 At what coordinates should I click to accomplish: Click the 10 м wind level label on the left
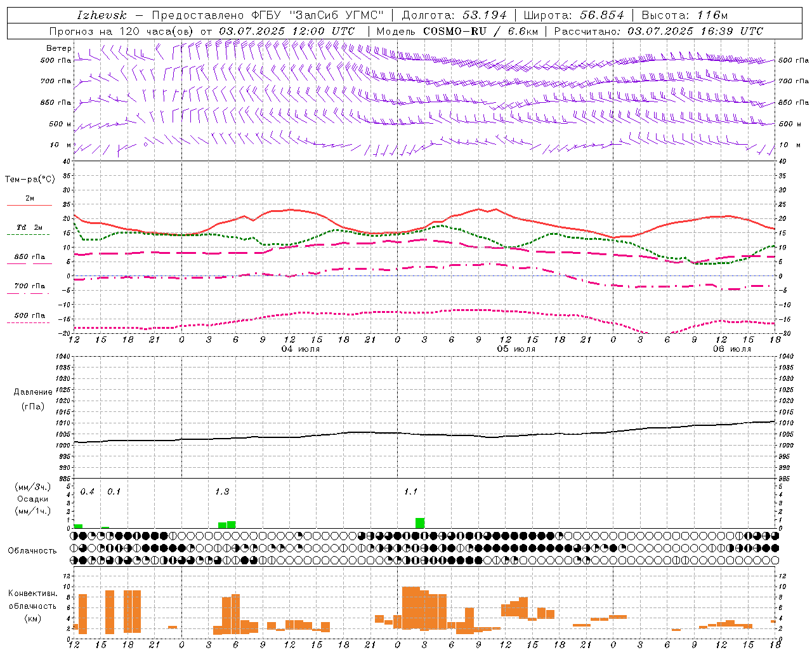pyautogui.click(x=61, y=145)
